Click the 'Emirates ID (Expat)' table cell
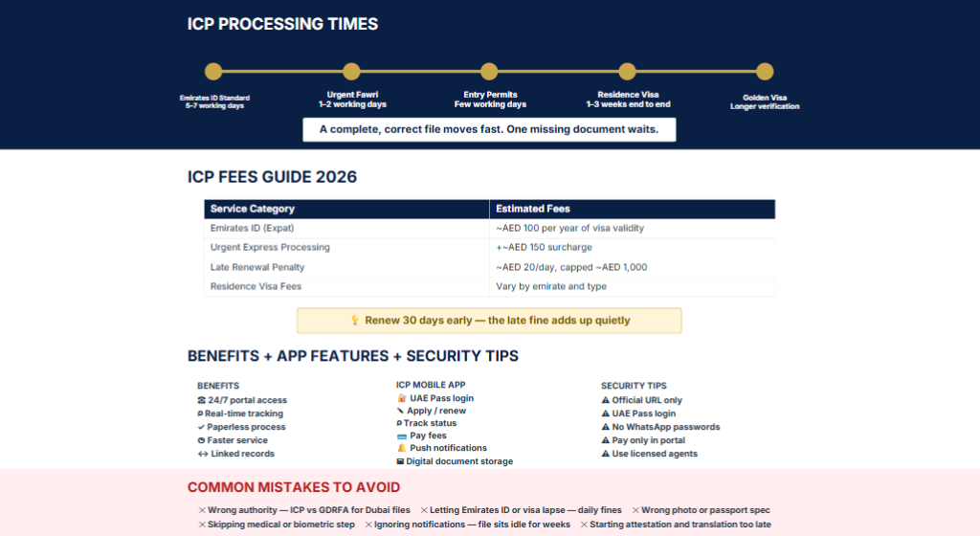 [346, 228]
